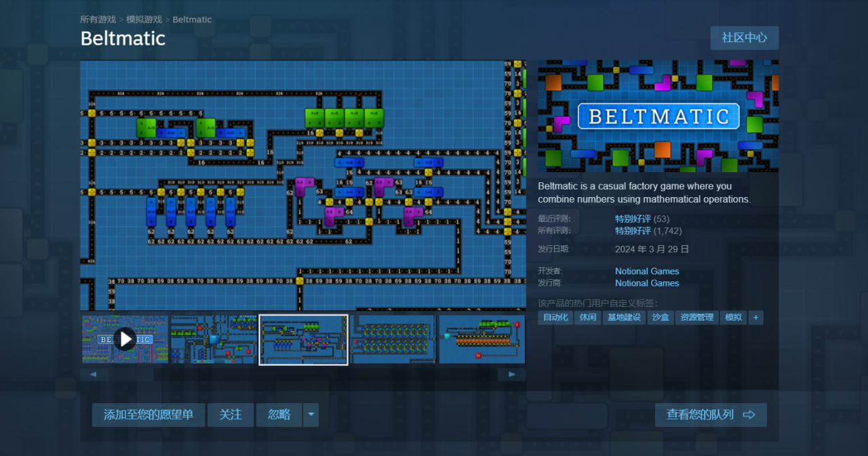
Task: Select the 休闲 tag
Action: 587,317
